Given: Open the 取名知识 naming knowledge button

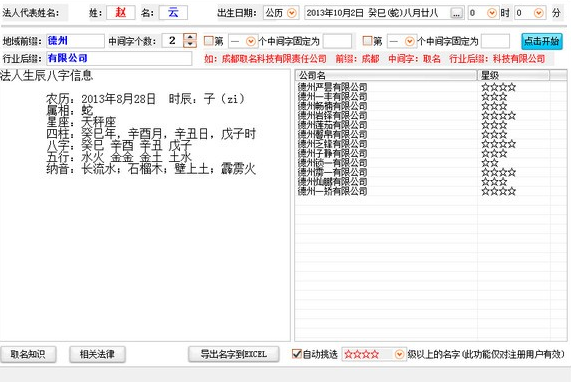Looking at the screenshot, I should 28,354.
